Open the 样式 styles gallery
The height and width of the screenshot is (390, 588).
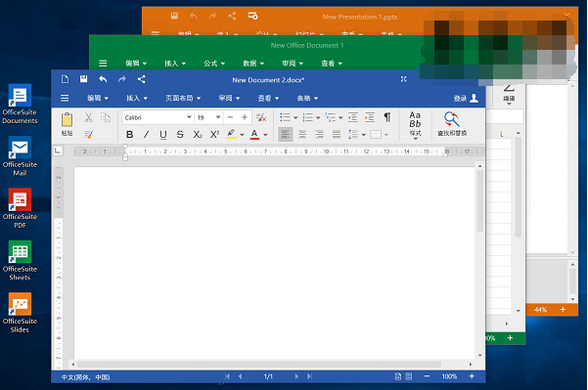coord(415,125)
